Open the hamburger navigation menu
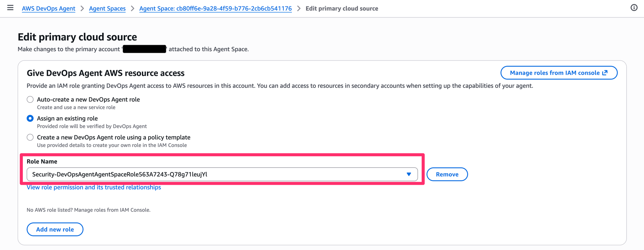The width and height of the screenshot is (644, 250). 10,8
